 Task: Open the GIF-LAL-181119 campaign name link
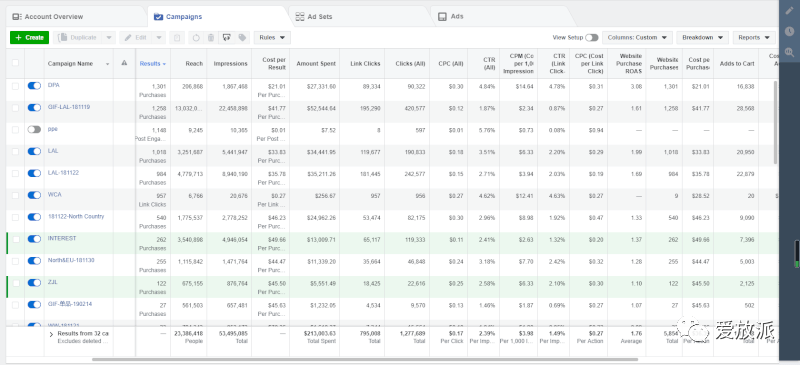coord(69,107)
